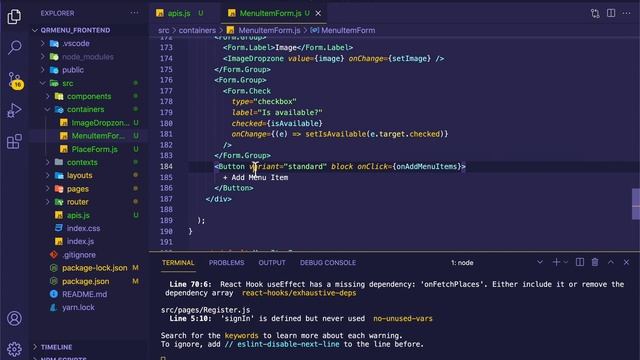Image resolution: width=640 pixels, height=360 pixels.
Task: Click the Open Changes icon in editor toolbar
Action: click(595, 13)
